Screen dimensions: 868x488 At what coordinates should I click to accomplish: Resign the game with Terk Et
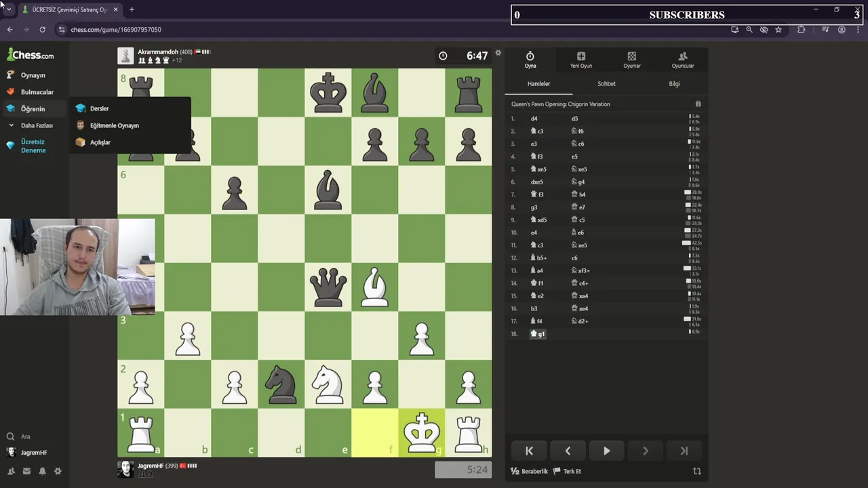click(x=568, y=471)
